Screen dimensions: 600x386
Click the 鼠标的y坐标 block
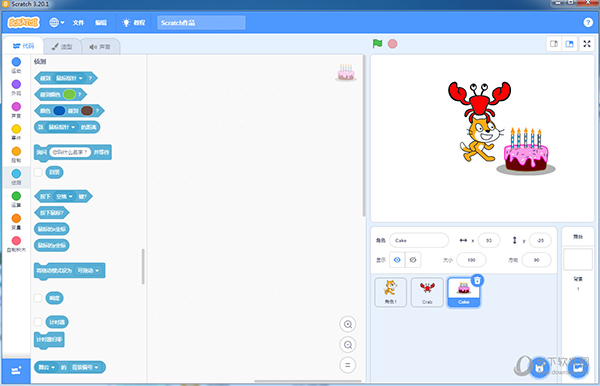coord(52,245)
